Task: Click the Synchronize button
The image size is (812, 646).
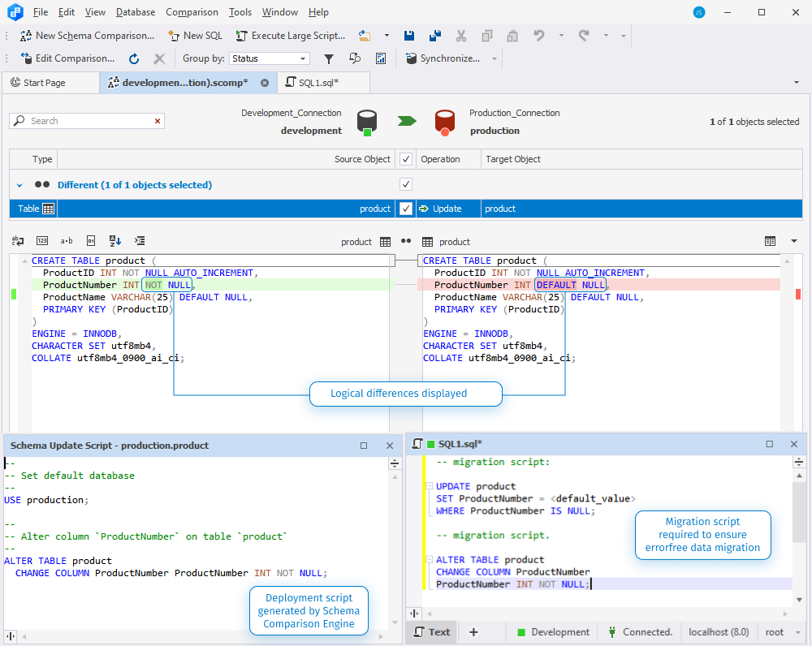Action: click(443, 58)
